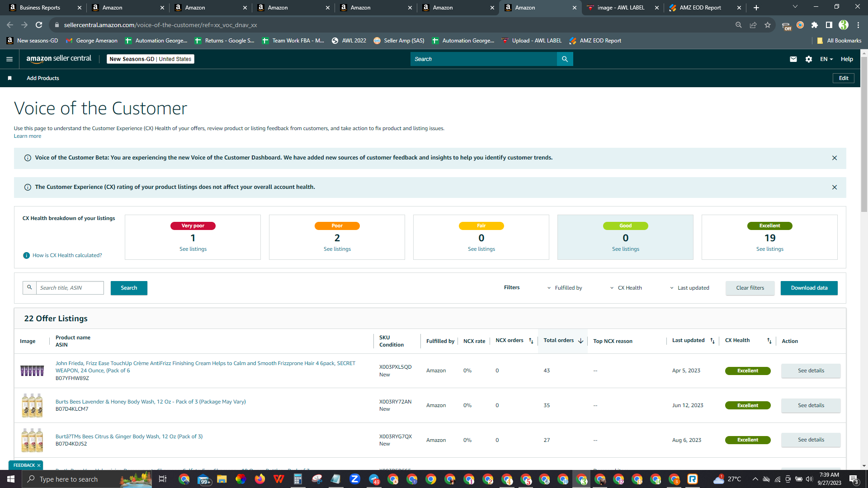Switch to the AMZ EOD Report tab
868x488 pixels.
tap(705, 8)
